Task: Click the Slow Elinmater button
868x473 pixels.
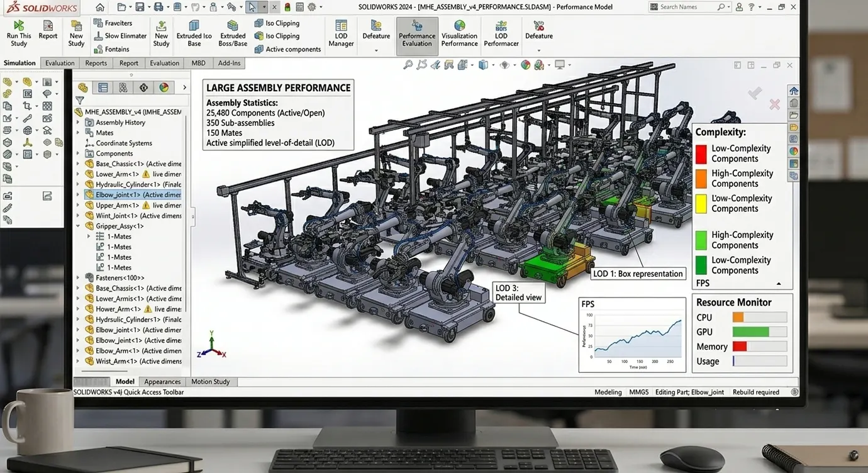Action: 120,36
